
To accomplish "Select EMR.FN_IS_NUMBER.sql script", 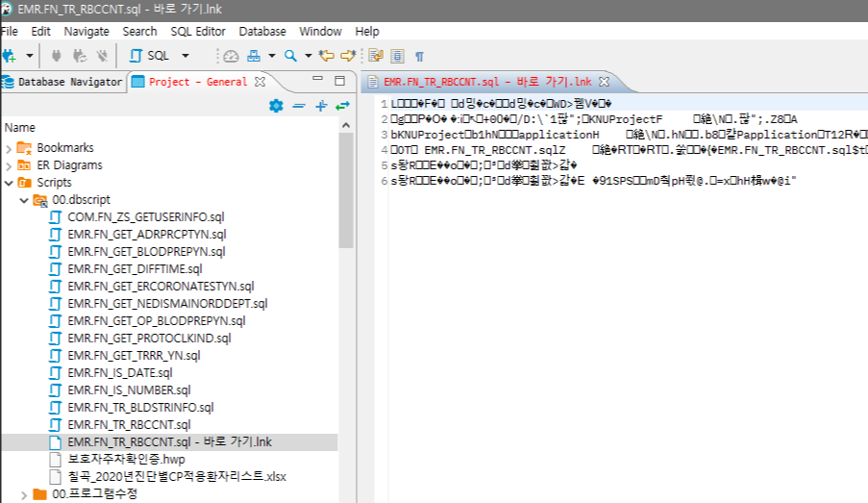I will (129, 390).
